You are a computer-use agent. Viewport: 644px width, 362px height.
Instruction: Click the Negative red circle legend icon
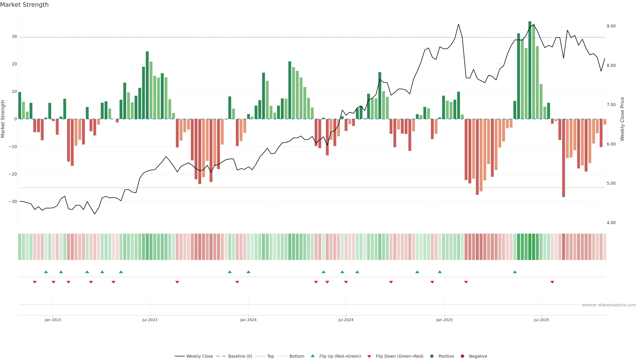pyautogui.click(x=462, y=356)
